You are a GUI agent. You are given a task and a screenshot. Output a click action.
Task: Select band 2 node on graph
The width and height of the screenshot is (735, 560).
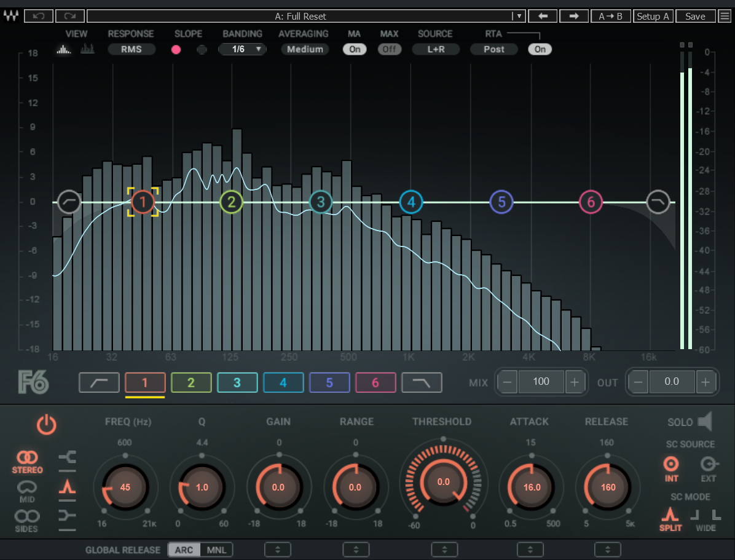coord(232,202)
